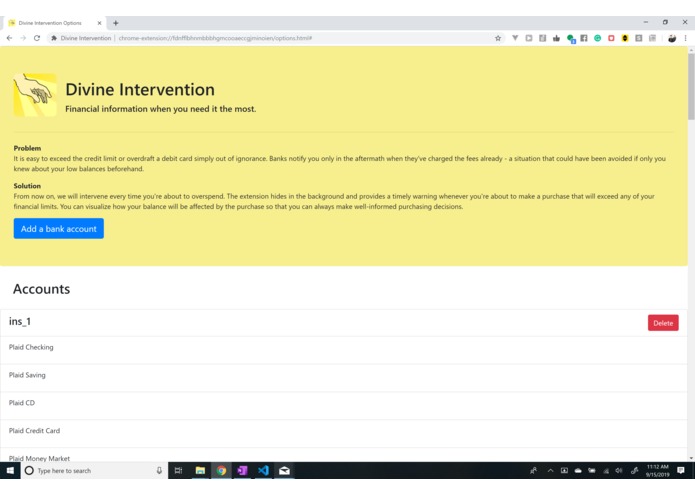
Task: Click the taskbar clock showing 11:12 AM
Action: point(658,471)
